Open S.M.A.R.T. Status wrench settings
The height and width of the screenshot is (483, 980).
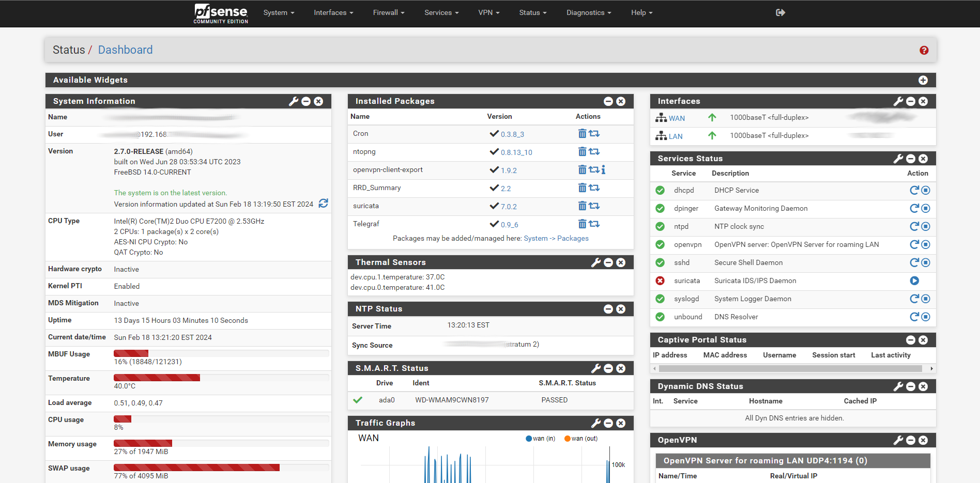596,368
